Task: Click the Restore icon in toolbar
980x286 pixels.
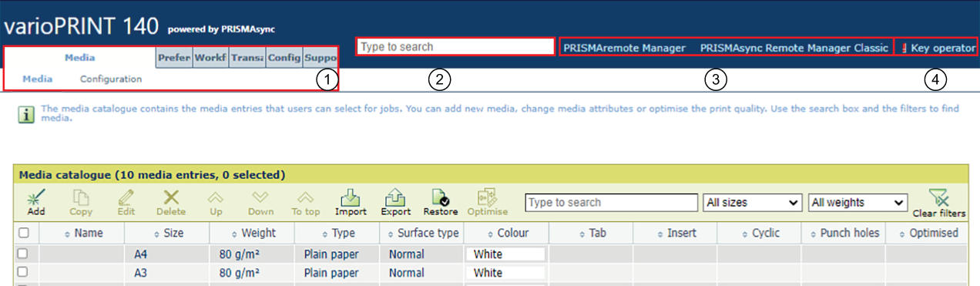Action: point(441,197)
